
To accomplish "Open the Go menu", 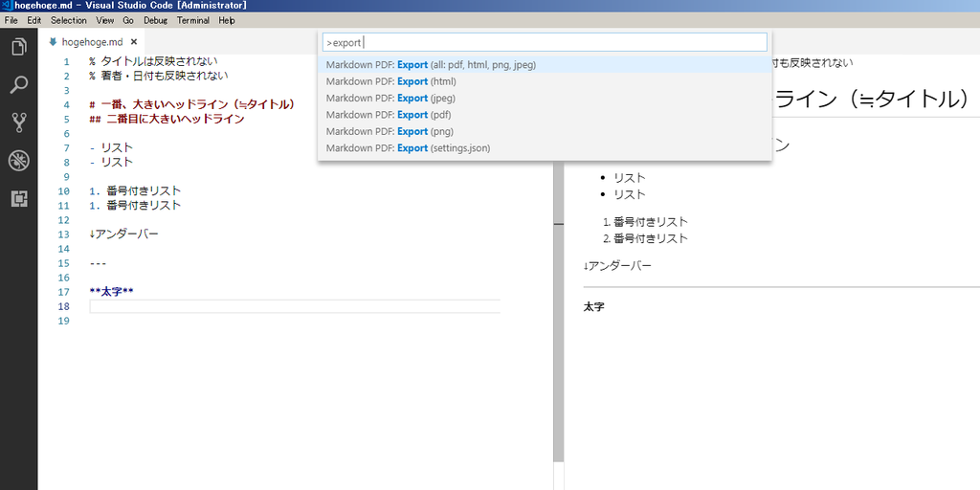I will (128, 21).
